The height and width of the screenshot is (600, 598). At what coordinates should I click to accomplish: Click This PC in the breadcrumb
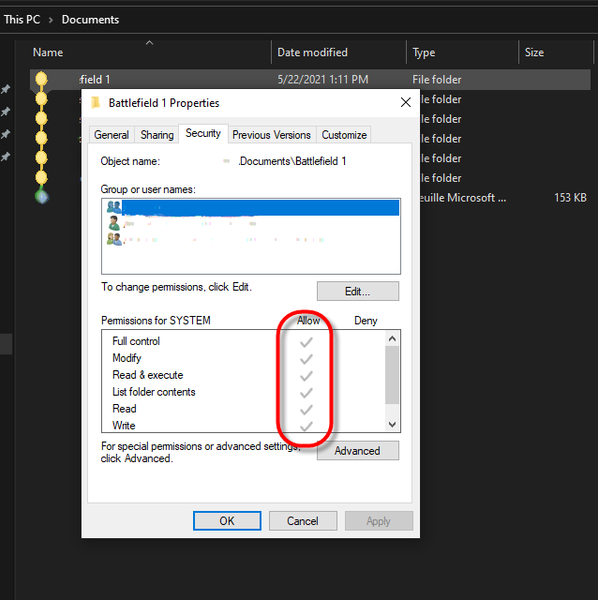pos(22,19)
